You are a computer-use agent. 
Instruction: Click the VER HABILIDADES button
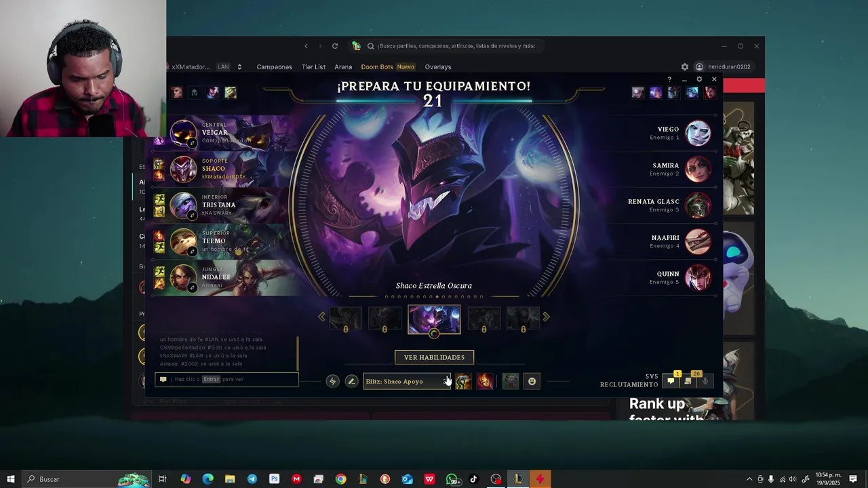(434, 357)
